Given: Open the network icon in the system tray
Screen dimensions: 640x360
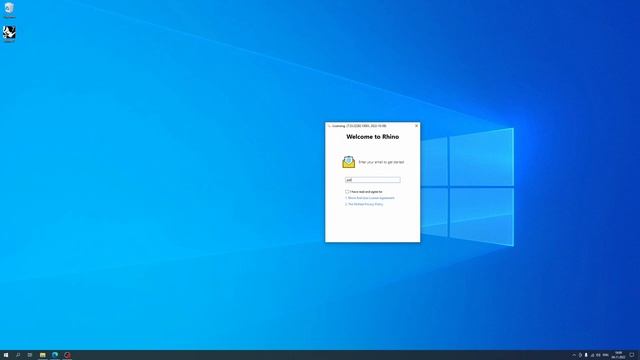Looking at the screenshot, I should click(x=592, y=355).
